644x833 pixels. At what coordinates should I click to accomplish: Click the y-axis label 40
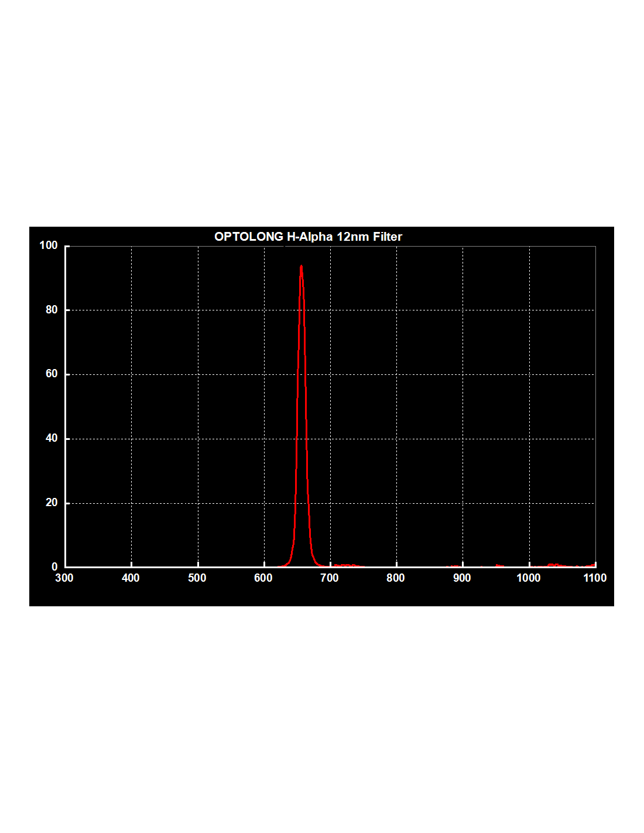pos(52,438)
